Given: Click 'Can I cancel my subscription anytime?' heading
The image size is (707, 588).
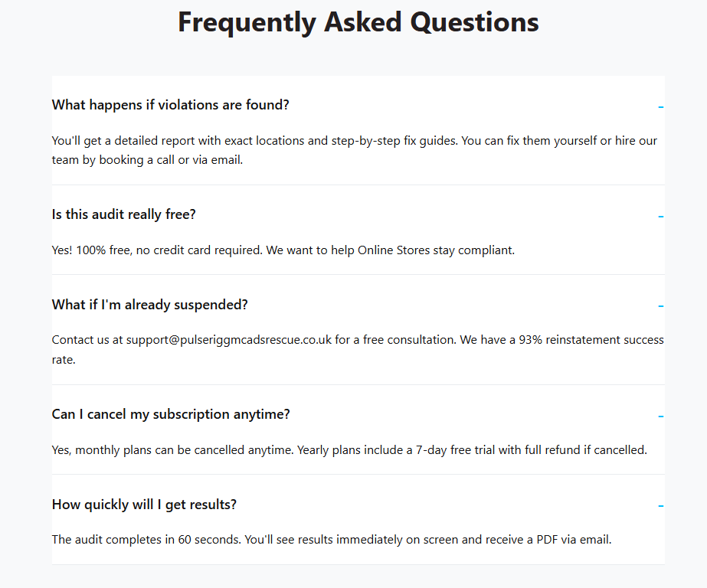Looking at the screenshot, I should click(x=171, y=414).
